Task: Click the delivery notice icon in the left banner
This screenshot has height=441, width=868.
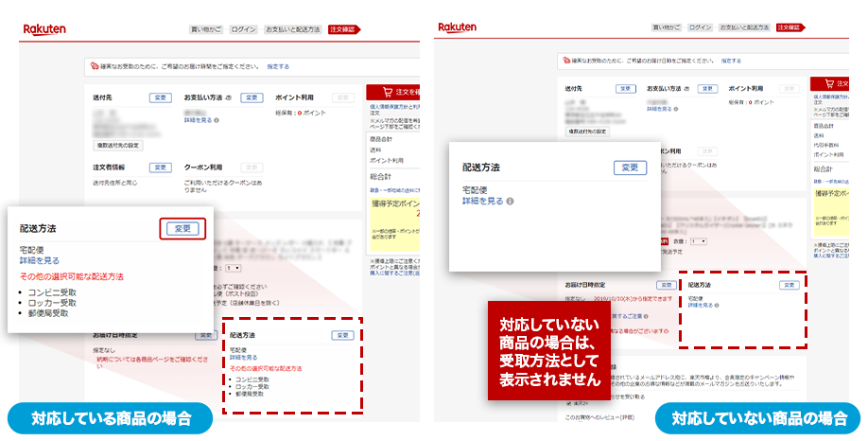Action: click(94, 67)
